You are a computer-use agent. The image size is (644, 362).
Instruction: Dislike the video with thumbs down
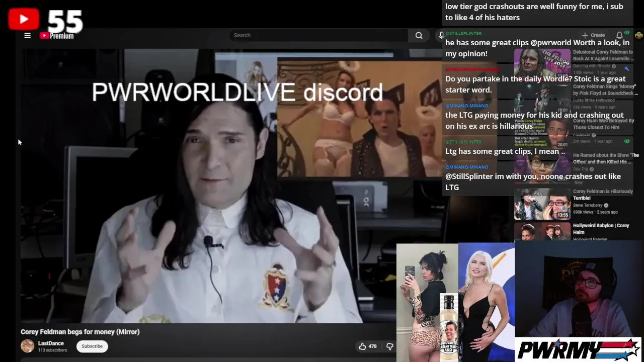[x=389, y=346]
